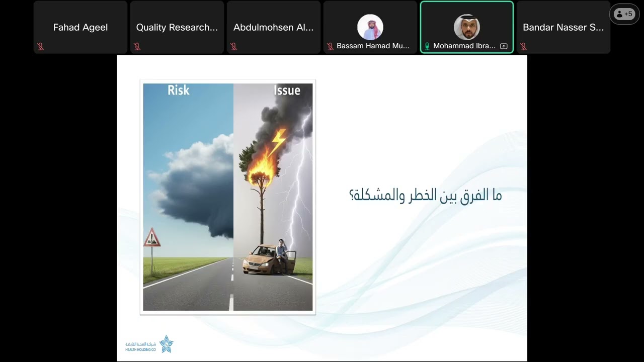Click Fahad Ageel's muted microphone icon
Image resolution: width=644 pixels, height=362 pixels.
point(40,46)
